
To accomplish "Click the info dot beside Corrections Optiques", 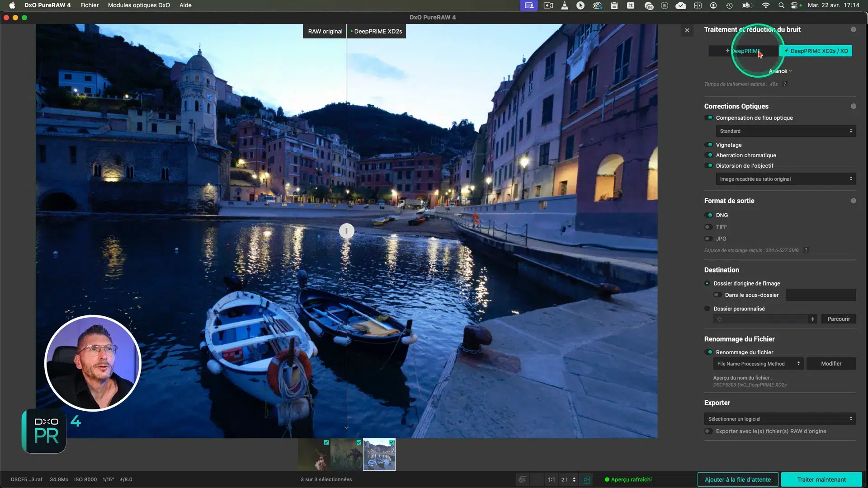I will tap(854, 106).
